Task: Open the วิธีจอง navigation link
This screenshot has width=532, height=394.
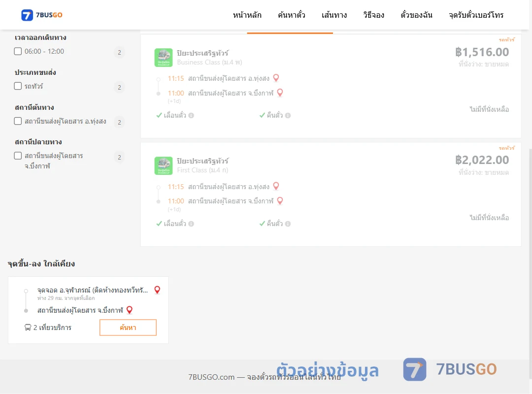Action: 373,15
